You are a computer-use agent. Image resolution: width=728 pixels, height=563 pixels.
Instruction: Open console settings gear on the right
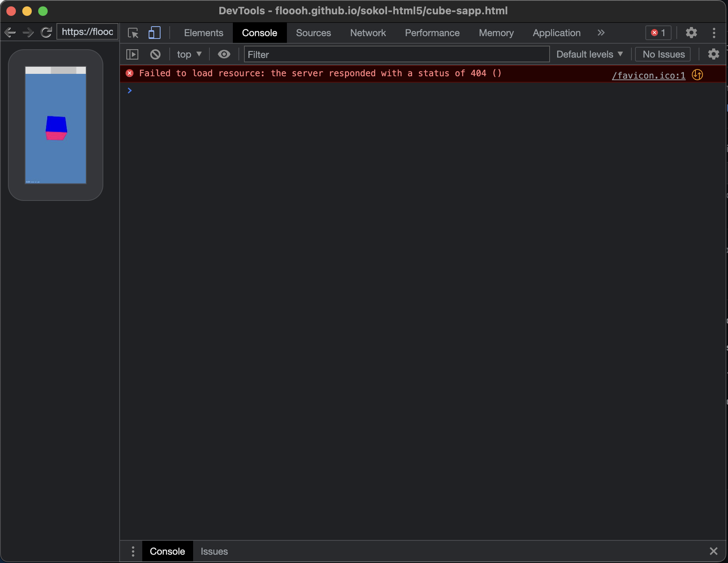click(x=714, y=54)
